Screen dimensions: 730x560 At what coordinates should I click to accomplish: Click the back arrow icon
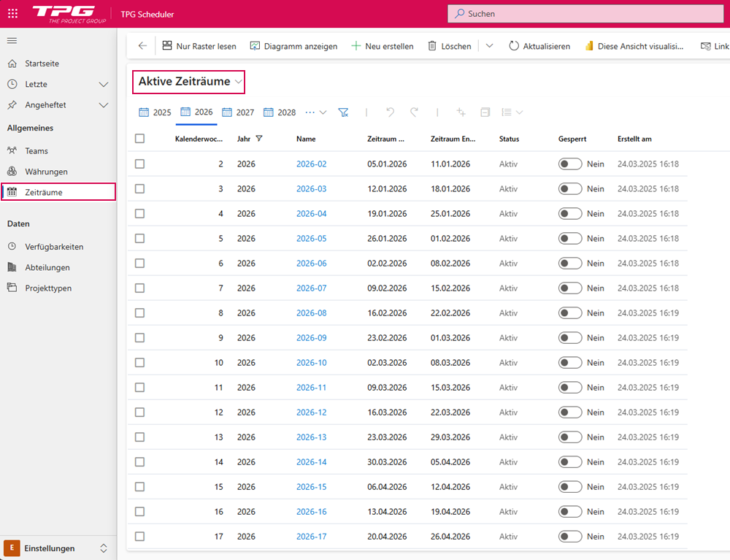[x=142, y=46]
